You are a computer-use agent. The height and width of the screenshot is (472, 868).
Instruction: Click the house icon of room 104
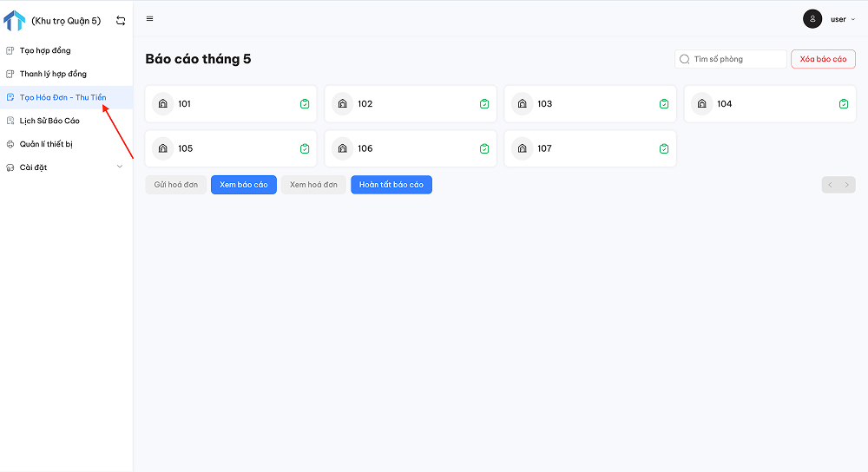(x=702, y=103)
